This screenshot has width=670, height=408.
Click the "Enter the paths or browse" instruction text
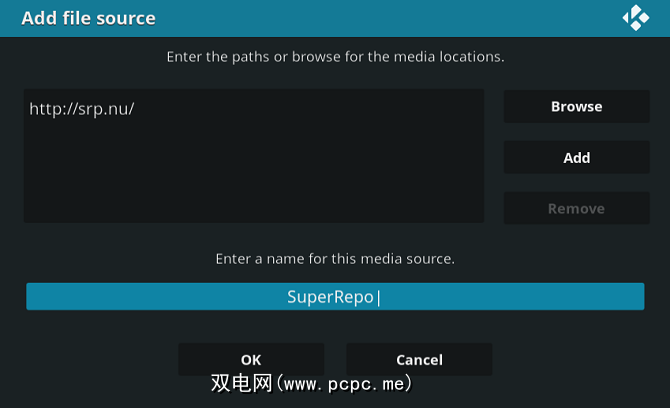click(x=335, y=57)
